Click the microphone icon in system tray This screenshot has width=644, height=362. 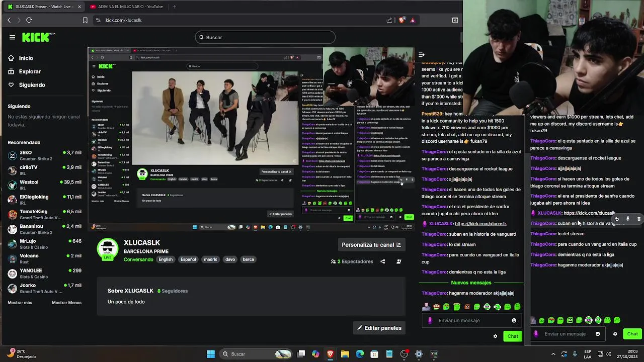tap(575, 354)
